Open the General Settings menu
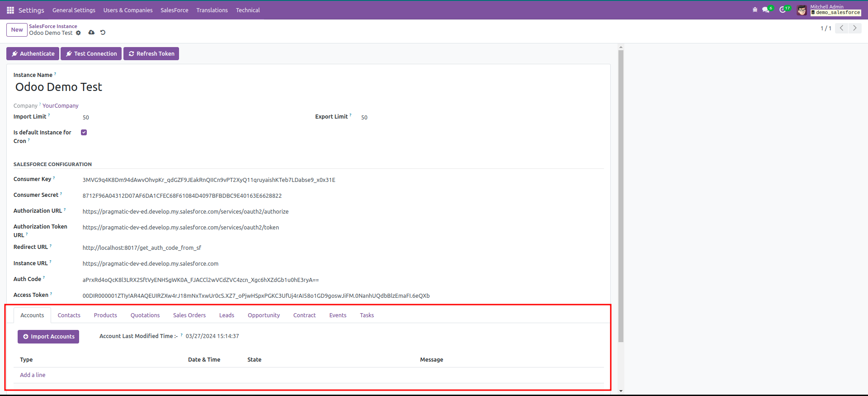The width and height of the screenshot is (868, 396). [74, 10]
